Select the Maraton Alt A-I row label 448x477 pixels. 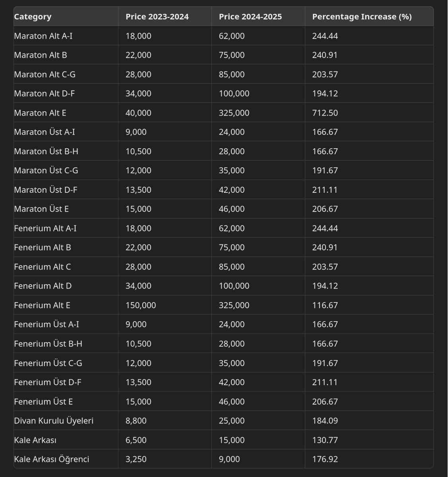click(43, 36)
